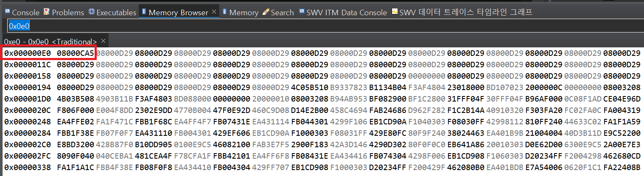Screen dimensions: 644x176
Task: Select memory cell D0E62D00
Action: coord(544,145)
